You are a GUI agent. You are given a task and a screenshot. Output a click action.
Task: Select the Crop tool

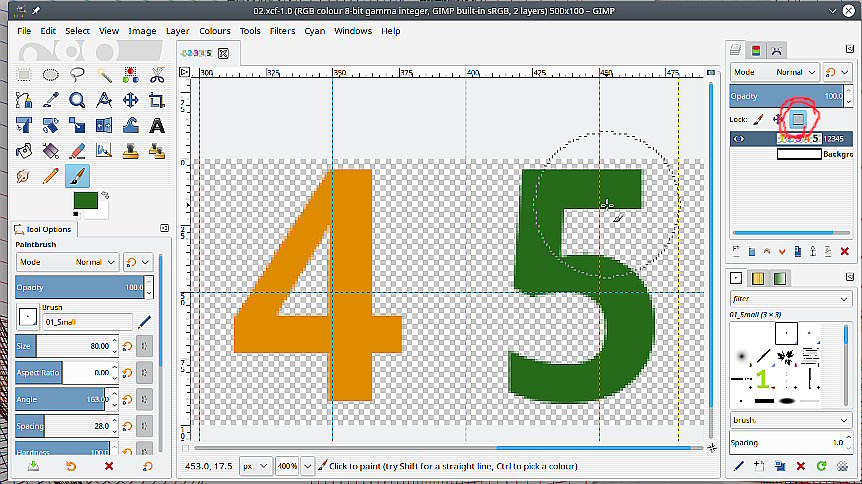(157, 100)
